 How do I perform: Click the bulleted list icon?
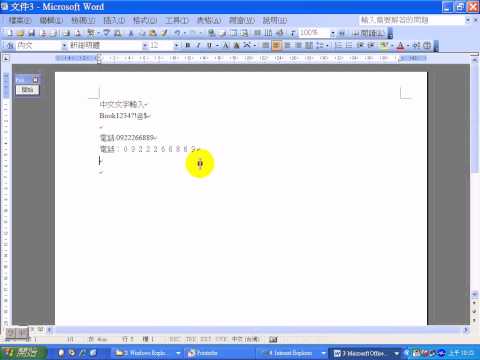click(x=349, y=45)
